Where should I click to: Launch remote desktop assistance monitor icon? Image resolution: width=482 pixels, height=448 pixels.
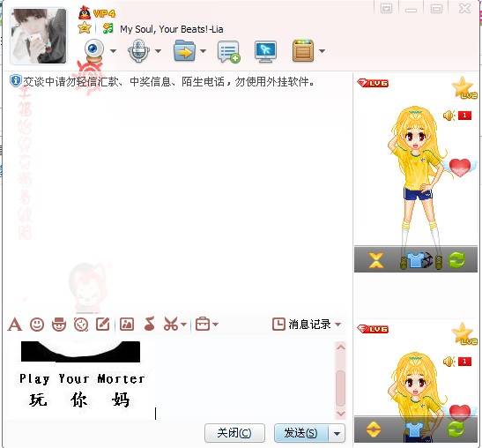(265, 52)
